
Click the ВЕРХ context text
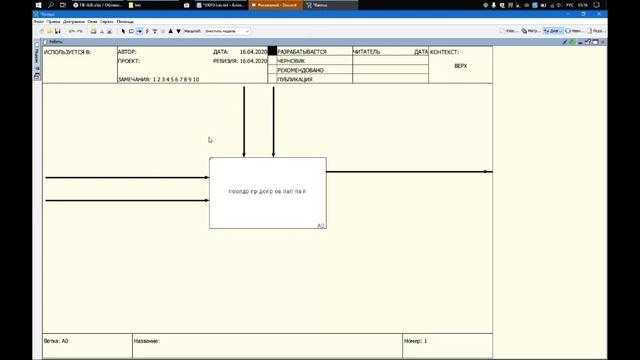[460, 66]
